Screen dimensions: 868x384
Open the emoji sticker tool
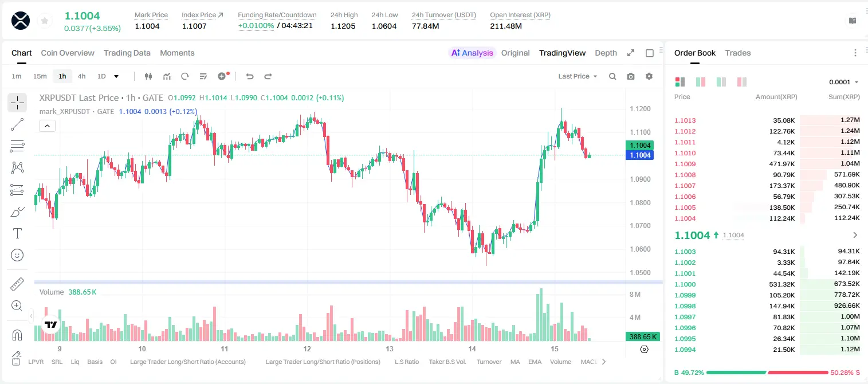(x=17, y=255)
